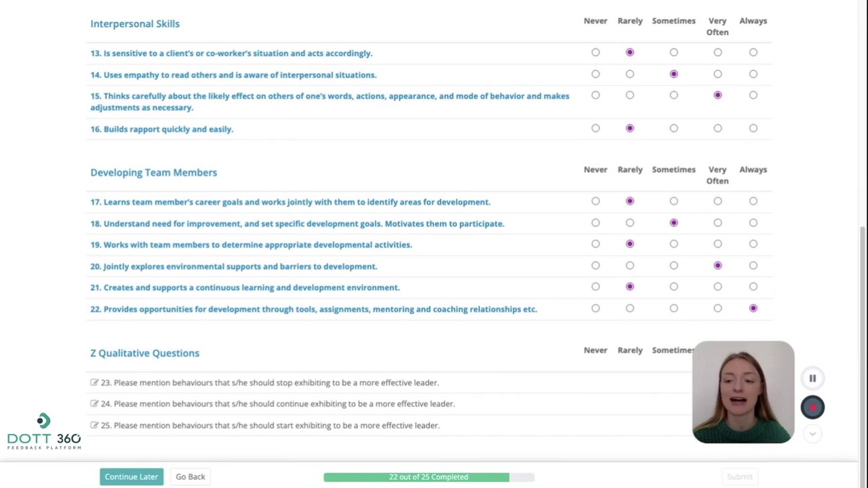Click the edit icon beside question 24
This screenshot has height=488, width=868.
[94, 403]
